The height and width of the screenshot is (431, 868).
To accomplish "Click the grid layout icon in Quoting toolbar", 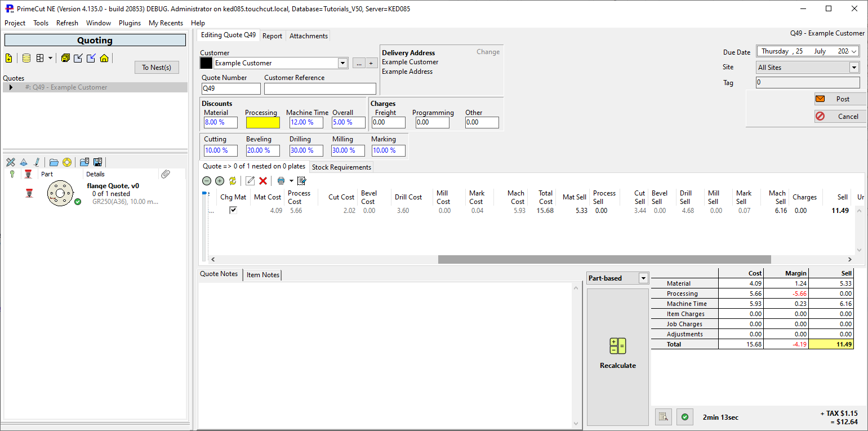I will click(x=40, y=58).
